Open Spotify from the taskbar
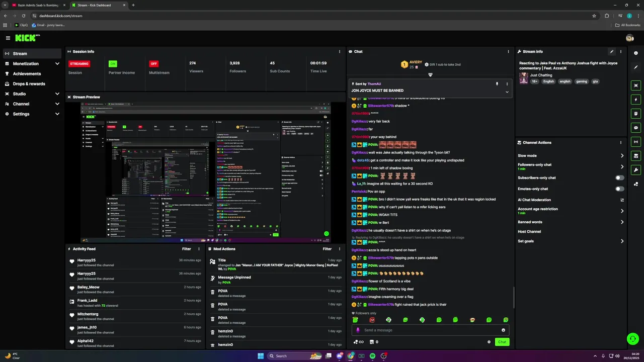 [x=372, y=356]
